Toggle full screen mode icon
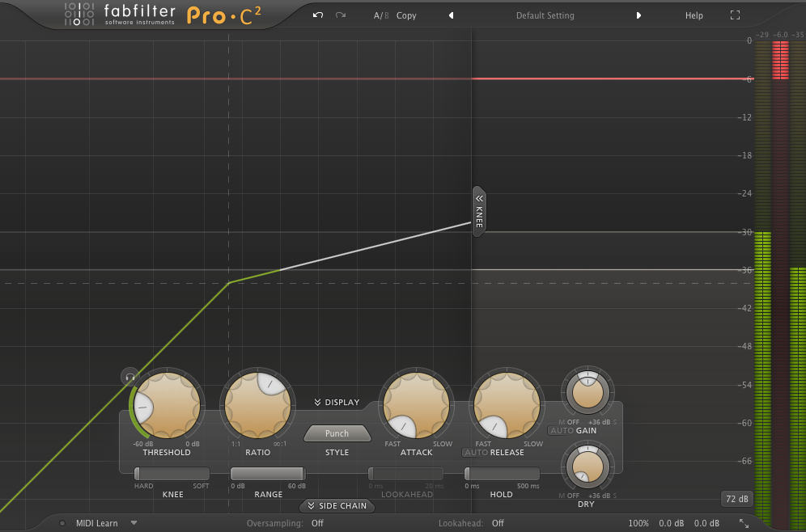The width and height of the screenshot is (806, 532). tap(735, 15)
